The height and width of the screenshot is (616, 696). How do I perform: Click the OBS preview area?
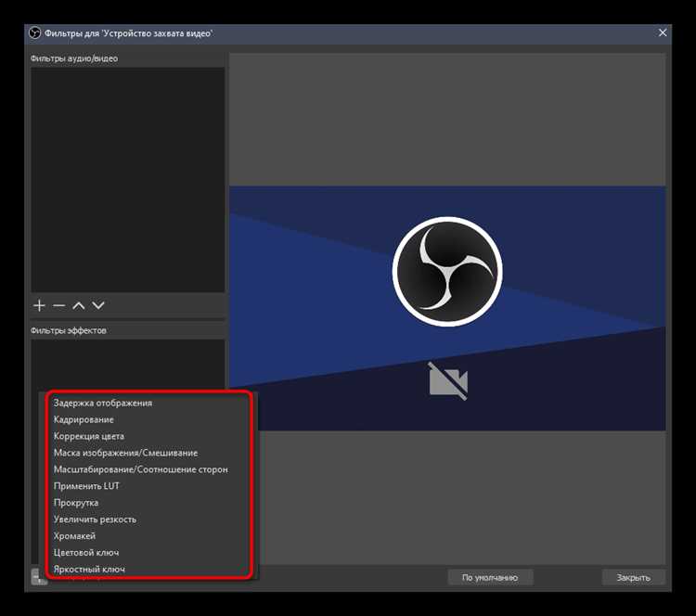point(447,308)
